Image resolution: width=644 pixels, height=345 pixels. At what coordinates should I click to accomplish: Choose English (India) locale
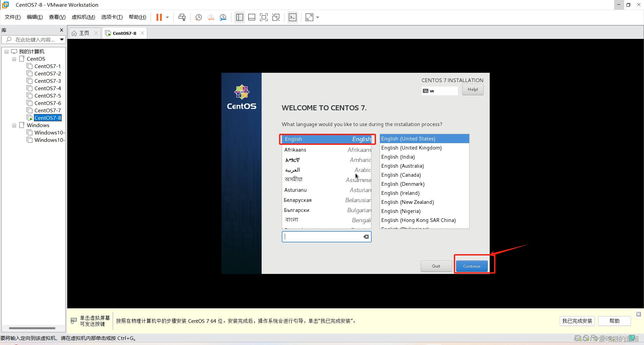(x=424, y=157)
